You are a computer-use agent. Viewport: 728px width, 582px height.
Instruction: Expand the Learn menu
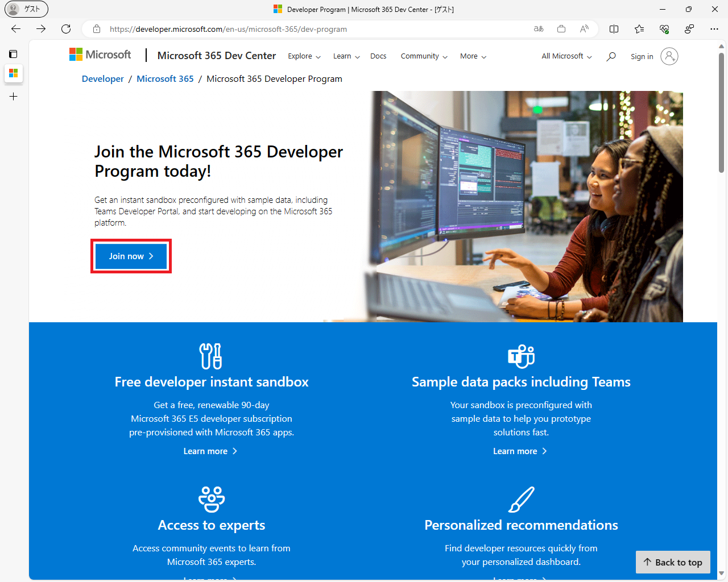click(346, 56)
